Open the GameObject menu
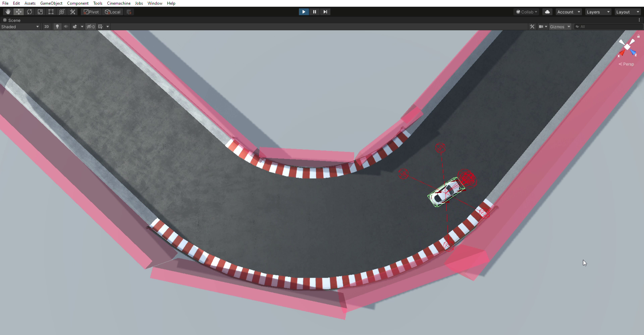 click(51, 3)
